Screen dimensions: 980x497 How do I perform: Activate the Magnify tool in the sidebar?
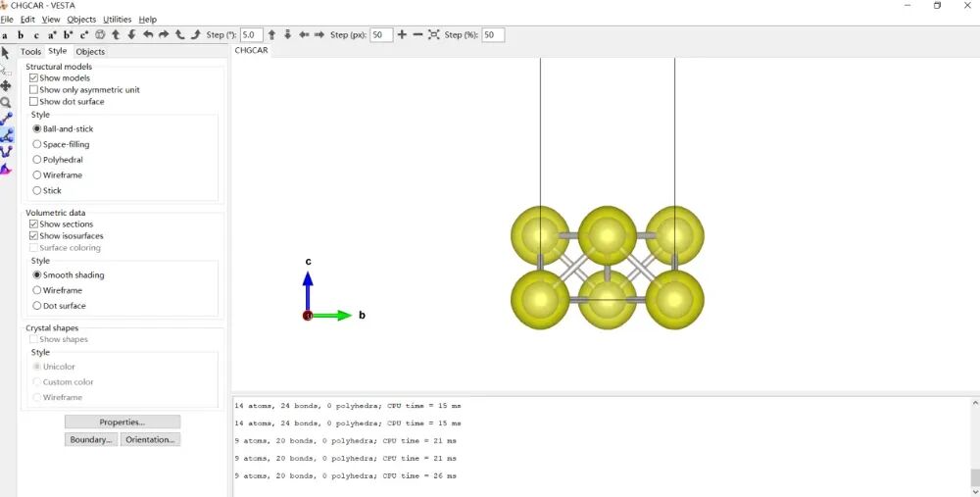pyautogui.click(x=6, y=102)
